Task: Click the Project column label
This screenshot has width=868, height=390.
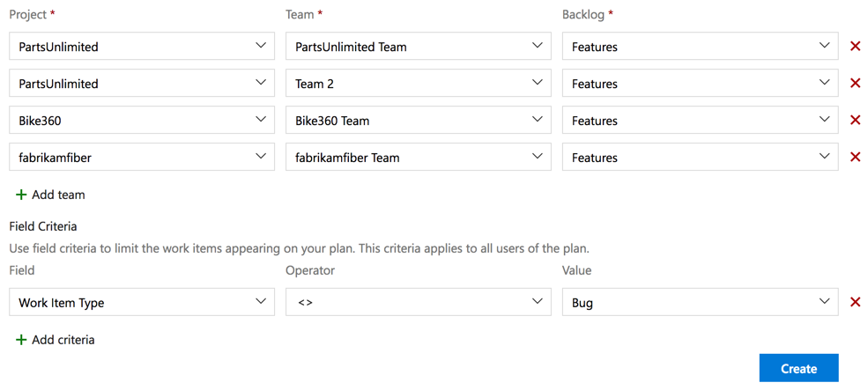Action: click(27, 15)
